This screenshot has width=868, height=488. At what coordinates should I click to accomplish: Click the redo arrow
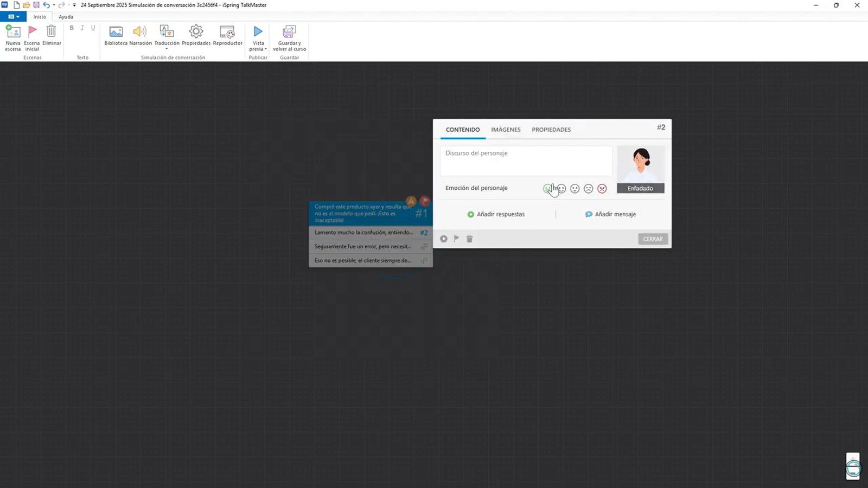click(61, 5)
